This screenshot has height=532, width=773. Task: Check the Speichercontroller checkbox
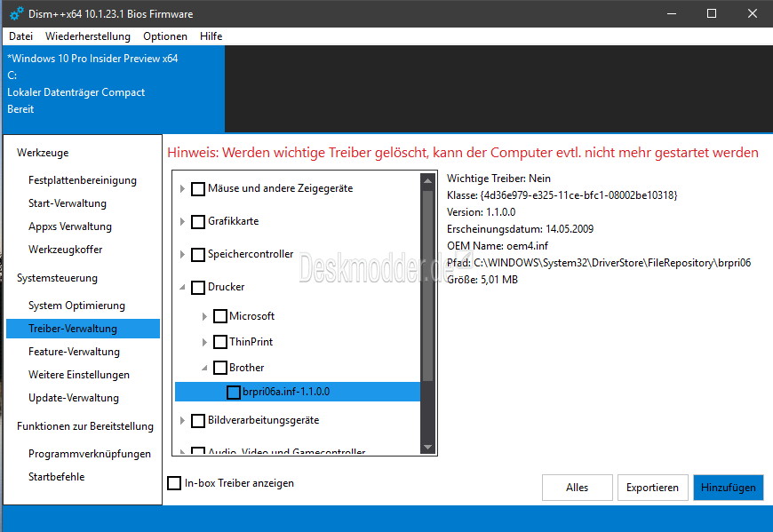[x=198, y=255]
